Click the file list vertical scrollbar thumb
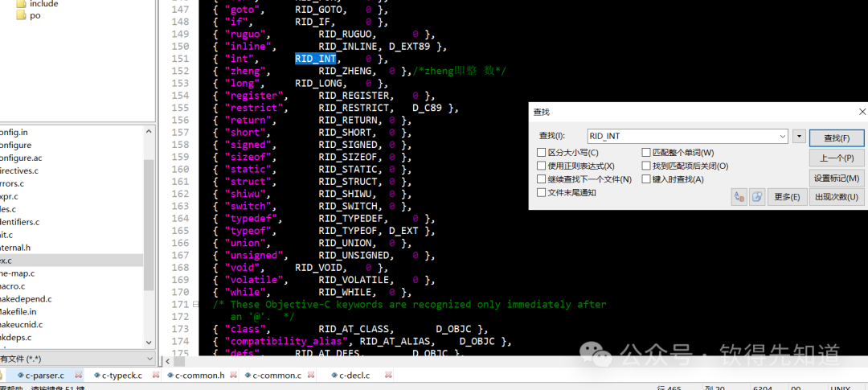This screenshot has height=390, width=868. coord(149,224)
